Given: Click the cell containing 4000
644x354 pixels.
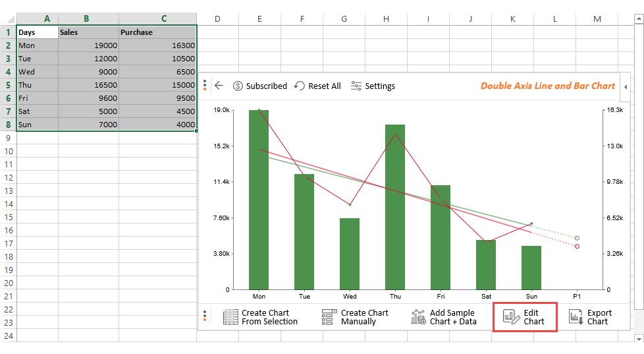Looking at the screenshot, I should tap(158, 125).
